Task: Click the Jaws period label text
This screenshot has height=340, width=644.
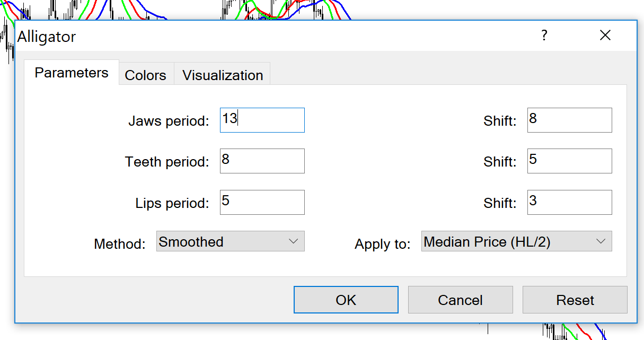Action: point(169,121)
